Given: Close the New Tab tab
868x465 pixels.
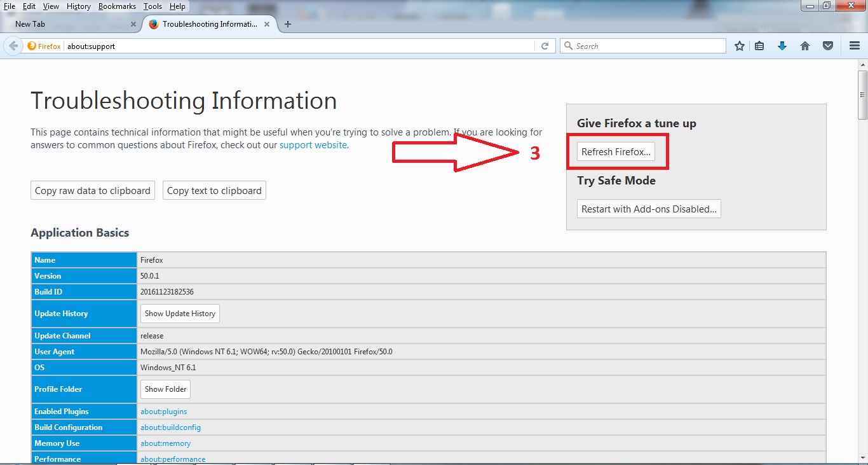Looking at the screenshot, I should click(133, 24).
